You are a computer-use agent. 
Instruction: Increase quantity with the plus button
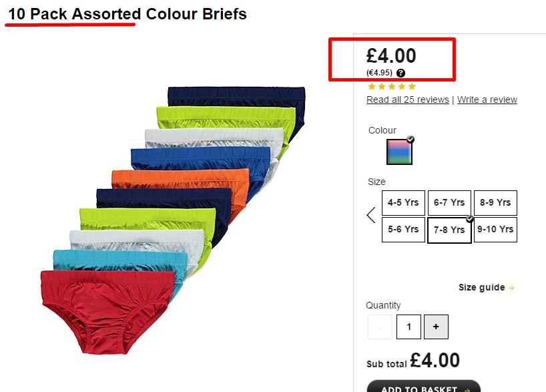point(436,327)
